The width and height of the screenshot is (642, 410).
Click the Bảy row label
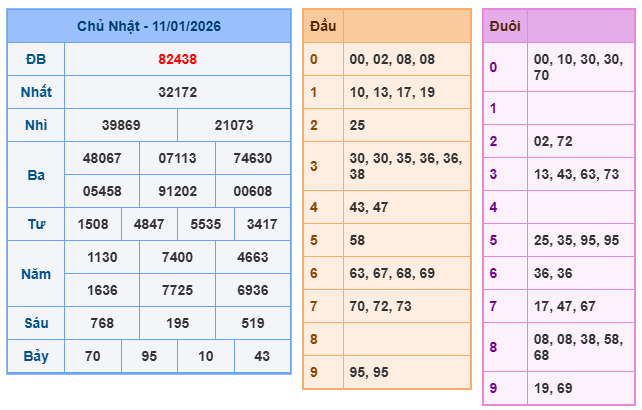(36, 356)
